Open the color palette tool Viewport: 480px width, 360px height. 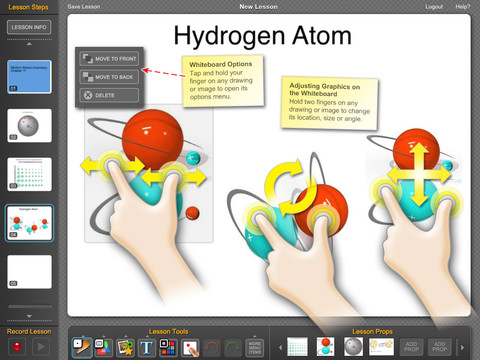tap(168, 347)
